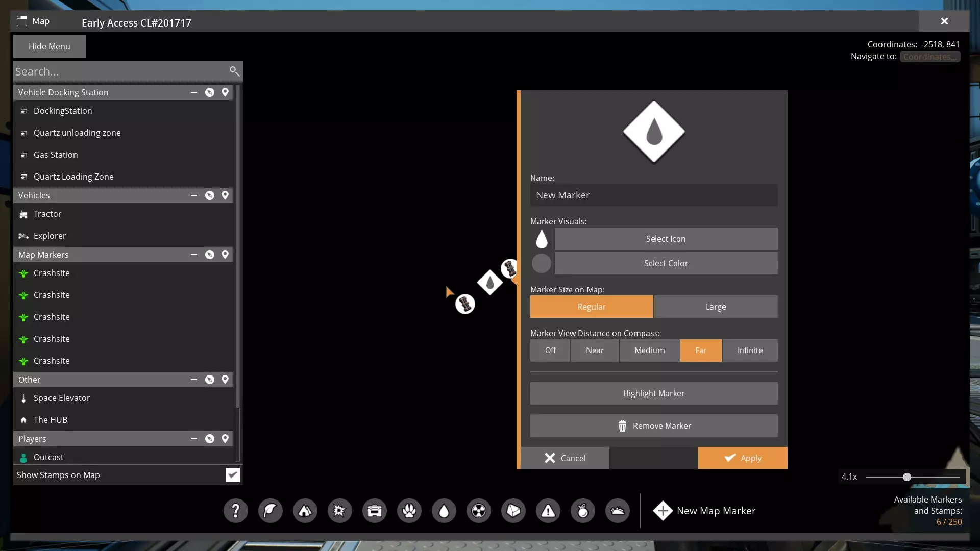Select Quartz unloading zone entry
This screenshot has height=551, width=980.
(x=77, y=133)
